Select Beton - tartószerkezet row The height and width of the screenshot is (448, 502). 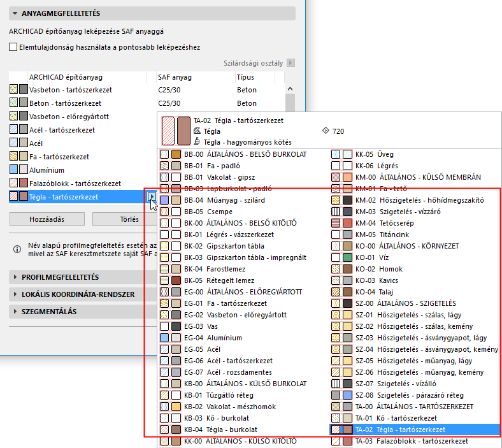click(147, 103)
